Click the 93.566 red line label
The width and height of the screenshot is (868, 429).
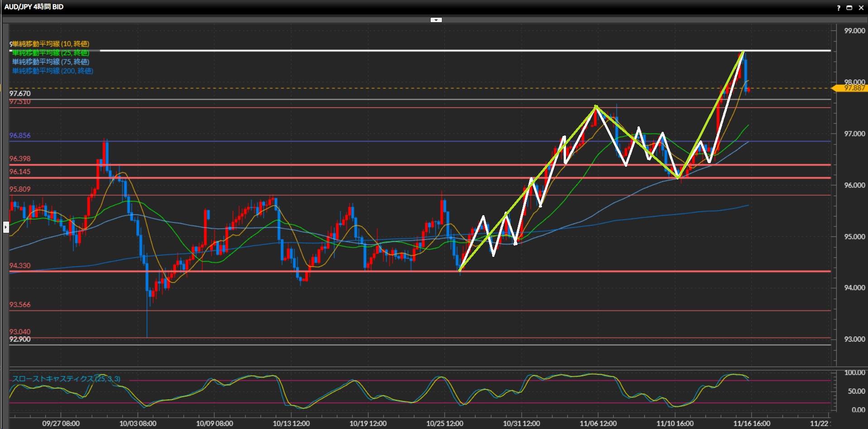20,304
